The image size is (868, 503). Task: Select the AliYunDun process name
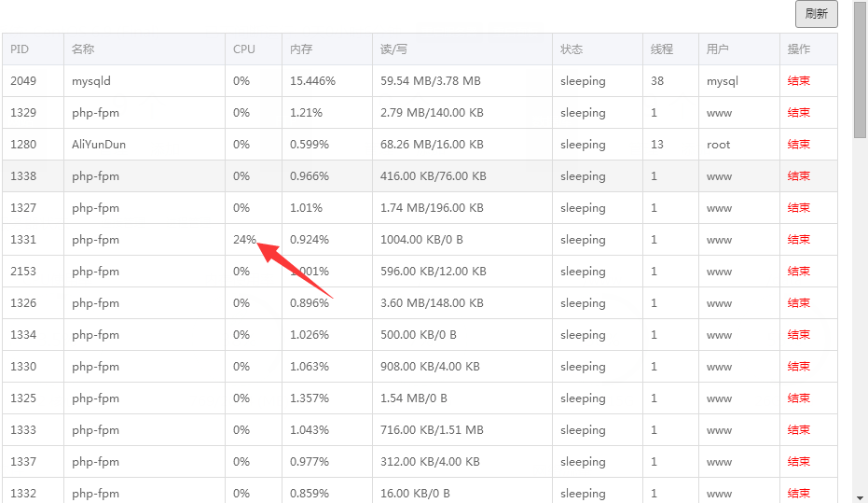coord(99,144)
